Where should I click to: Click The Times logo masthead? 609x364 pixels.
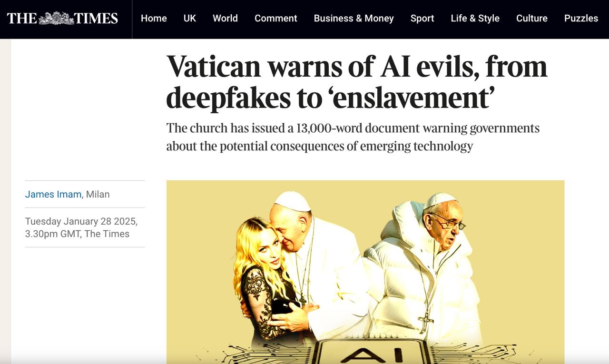62,18
